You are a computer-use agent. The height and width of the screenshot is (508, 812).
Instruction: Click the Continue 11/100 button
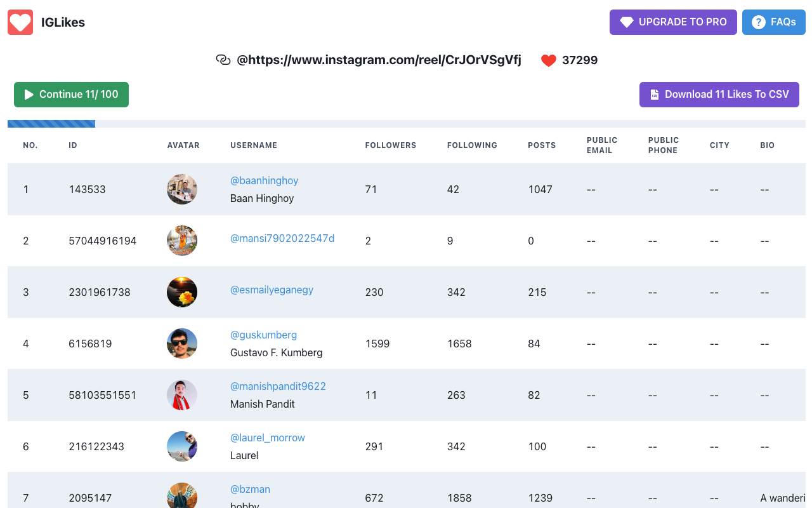pyautogui.click(x=71, y=94)
